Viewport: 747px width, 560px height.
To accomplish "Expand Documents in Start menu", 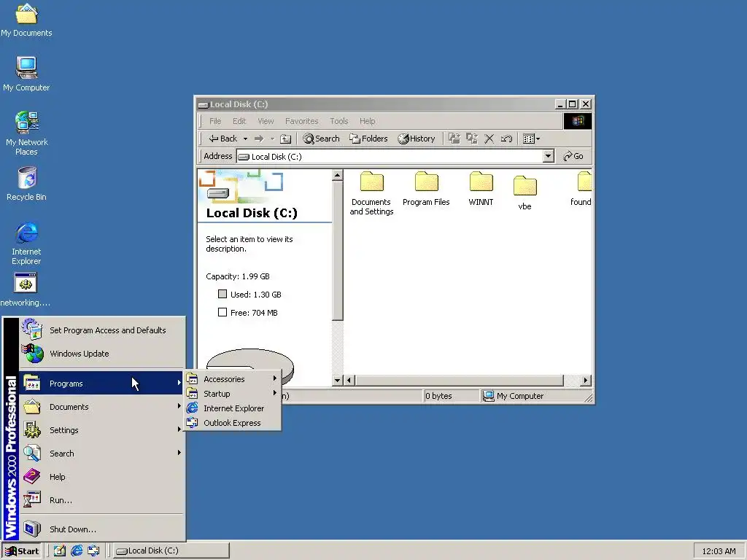I will pos(102,407).
